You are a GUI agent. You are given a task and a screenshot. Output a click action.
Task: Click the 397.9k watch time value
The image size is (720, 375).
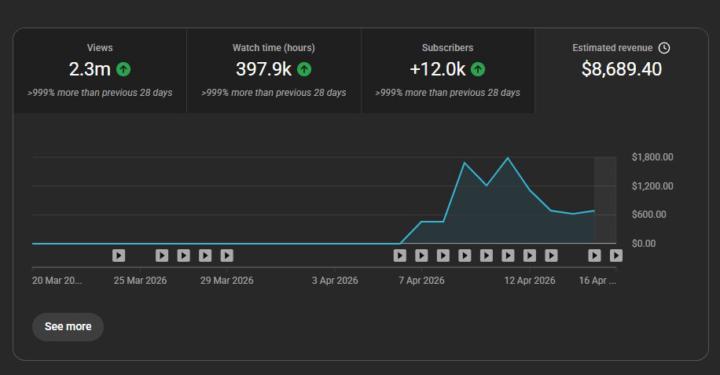click(x=264, y=69)
